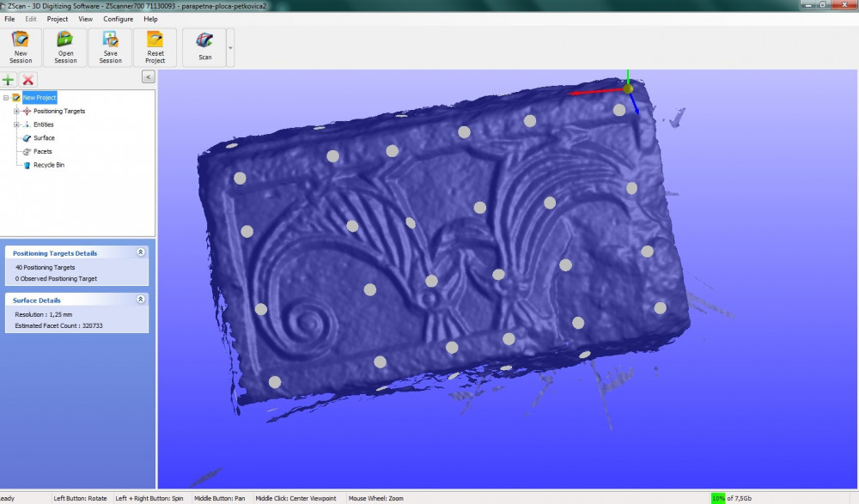This screenshot has height=504, width=859.
Task: Click the green plus add icon
Action: 9,80
